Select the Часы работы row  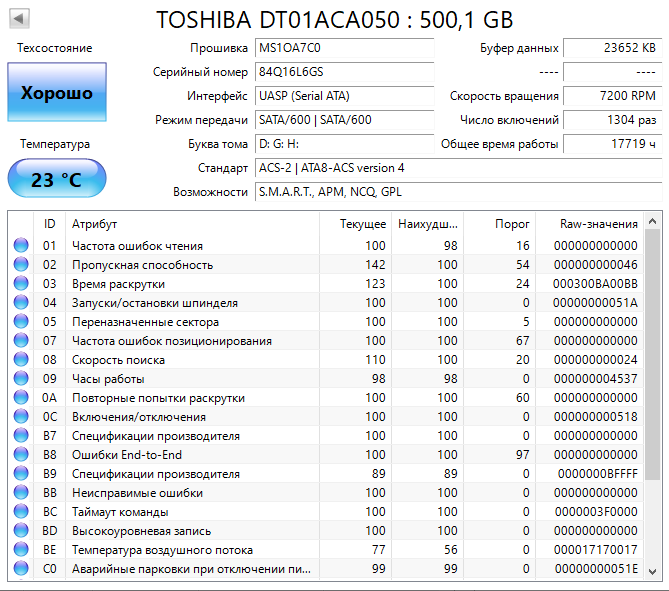(326, 378)
